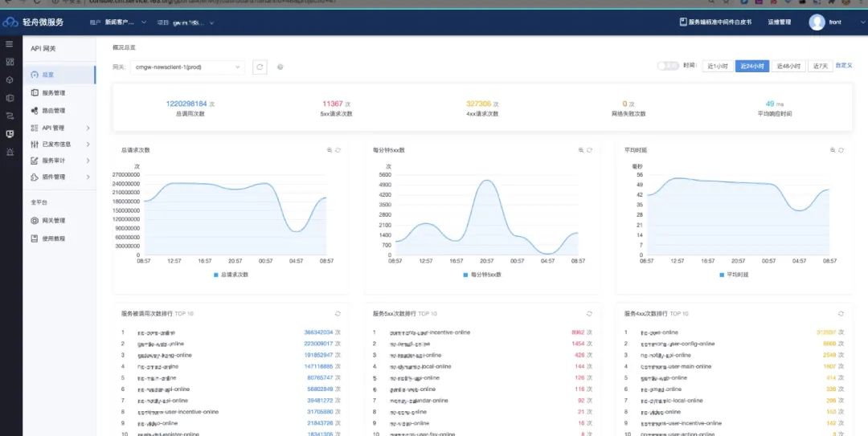868x436 pixels.
Task: Open the front user account dropdown
Action: coord(826,22)
